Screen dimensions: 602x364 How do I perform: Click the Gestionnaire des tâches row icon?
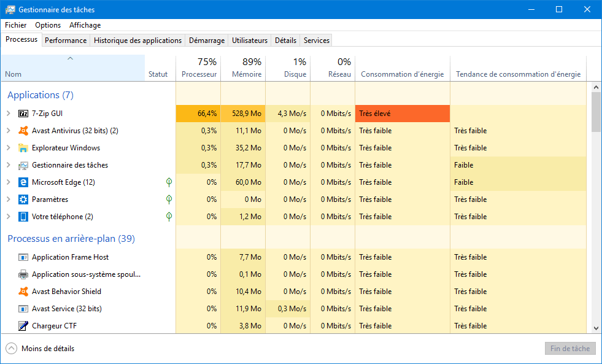coord(23,166)
